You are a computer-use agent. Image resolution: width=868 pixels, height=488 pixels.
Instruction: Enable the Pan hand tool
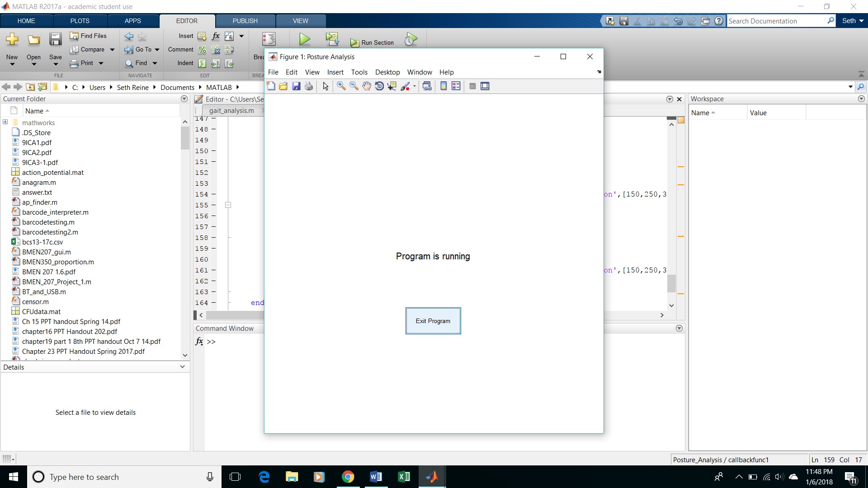[366, 86]
